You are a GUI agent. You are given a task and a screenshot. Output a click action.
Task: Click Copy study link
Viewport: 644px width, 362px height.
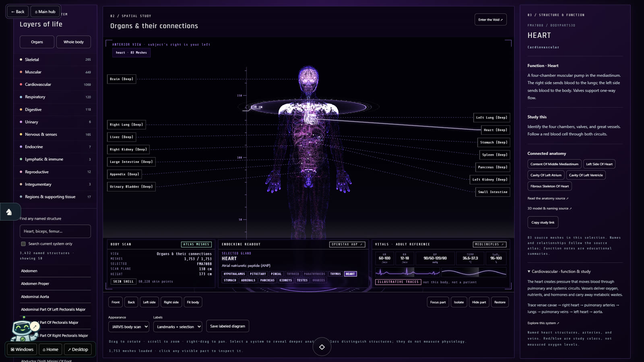[543, 222]
